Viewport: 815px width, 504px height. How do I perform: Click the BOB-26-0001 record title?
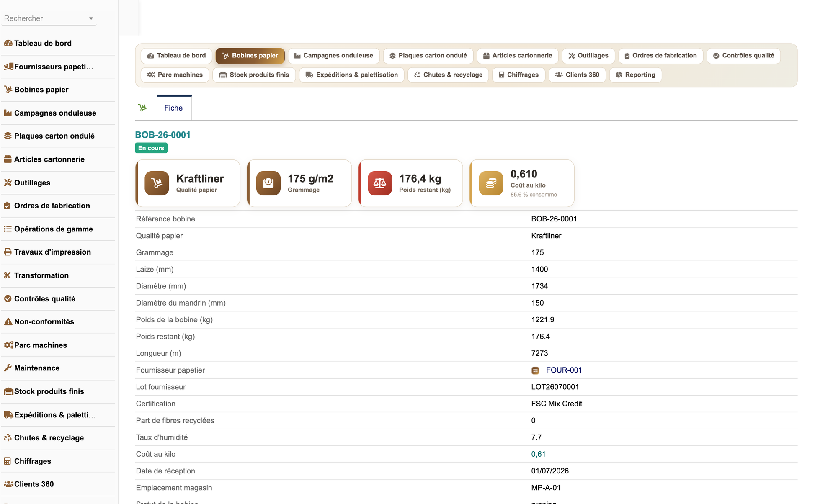(162, 135)
